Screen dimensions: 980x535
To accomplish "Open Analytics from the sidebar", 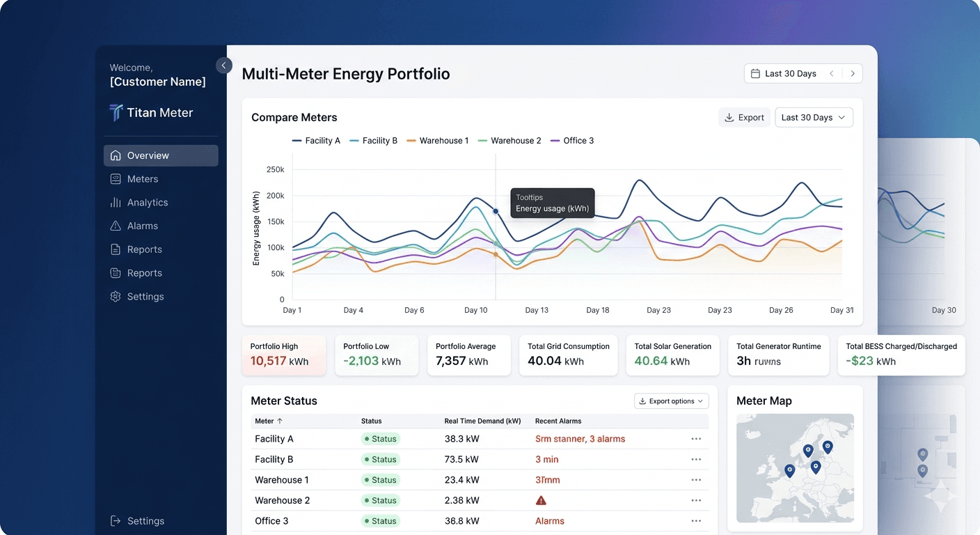I will [146, 202].
